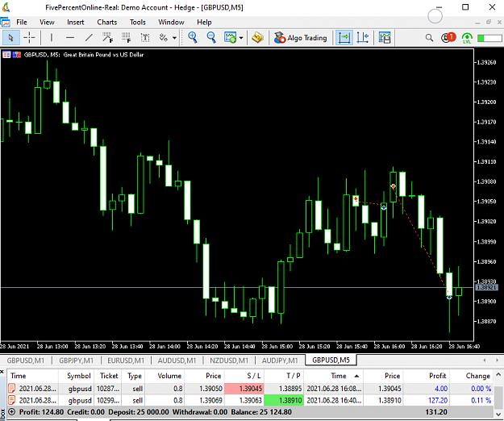Select the horizontal line drawing tool
The width and height of the screenshot is (504, 421).
point(70,38)
